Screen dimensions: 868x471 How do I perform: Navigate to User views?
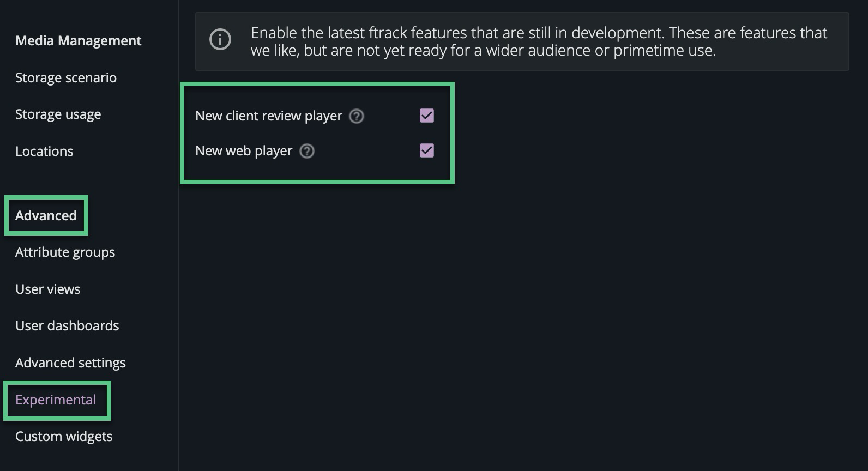[x=48, y=289]
